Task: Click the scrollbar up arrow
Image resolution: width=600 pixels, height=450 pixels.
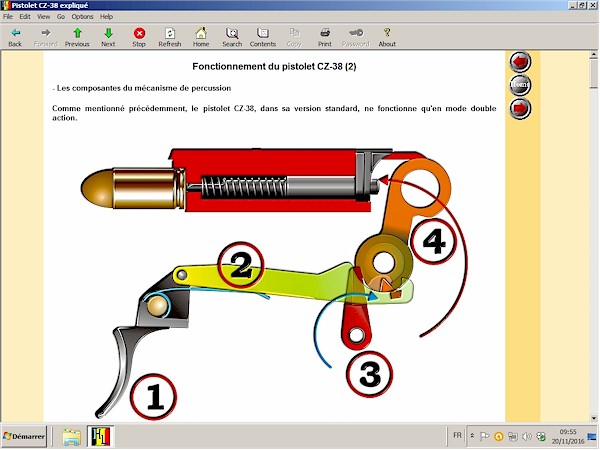Action: pos(593,55)
